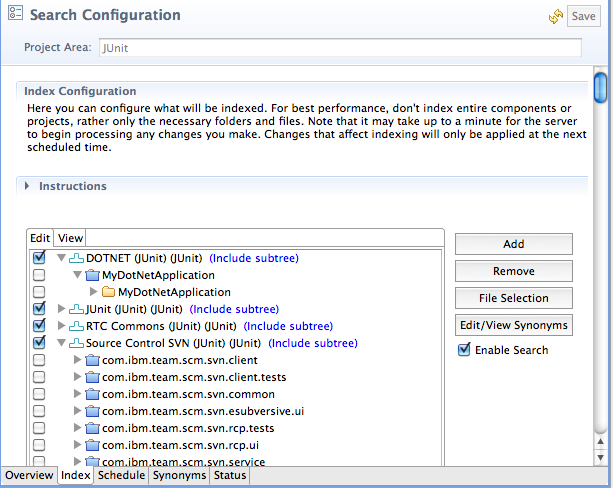The image size is (613, 488).
Task: Expand the com.ibm.team.scm.svn.rcp.ui node
Action: pyautogui.click(x=77, y=445)
